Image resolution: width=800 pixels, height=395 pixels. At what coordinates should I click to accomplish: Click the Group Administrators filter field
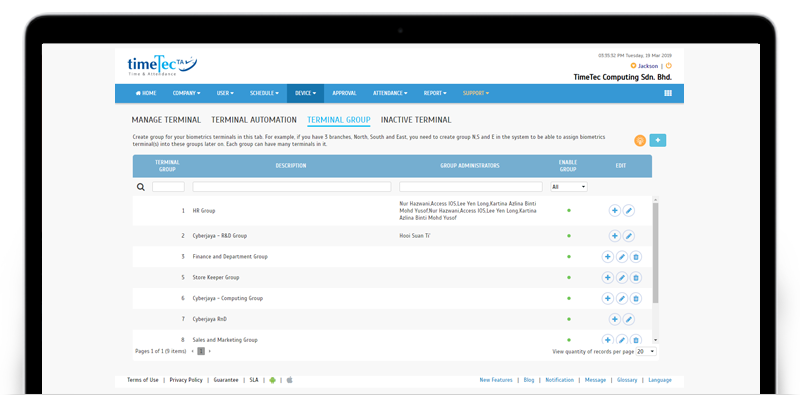tap(471, 187)
